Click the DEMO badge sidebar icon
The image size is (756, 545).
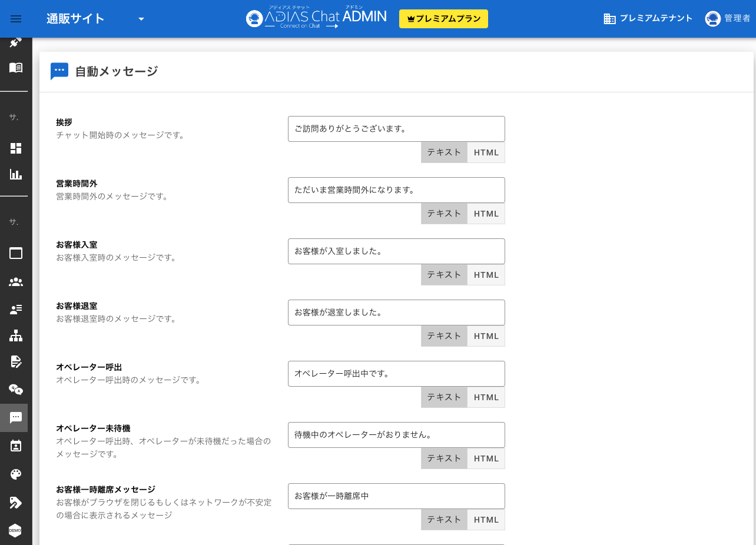click(x=15, y=530)
